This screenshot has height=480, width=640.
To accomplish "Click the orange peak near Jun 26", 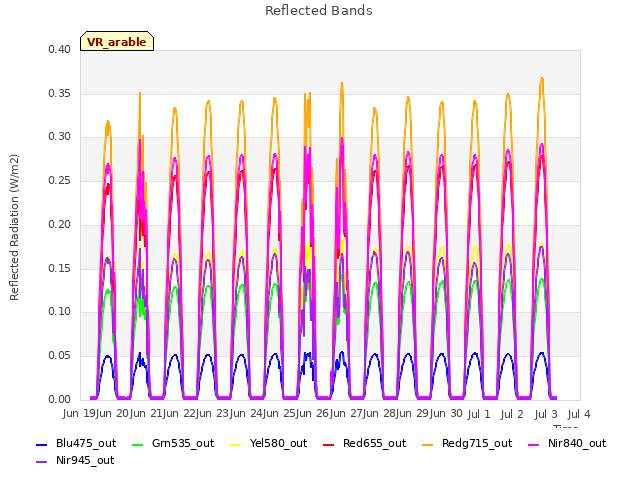I will (342, 83).
